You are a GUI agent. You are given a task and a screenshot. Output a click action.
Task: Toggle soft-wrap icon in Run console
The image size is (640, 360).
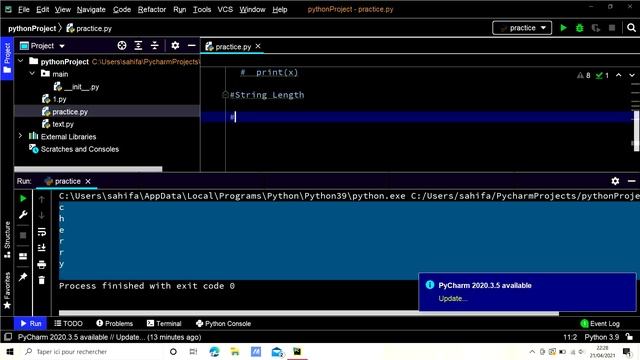(x=41, y=231)
